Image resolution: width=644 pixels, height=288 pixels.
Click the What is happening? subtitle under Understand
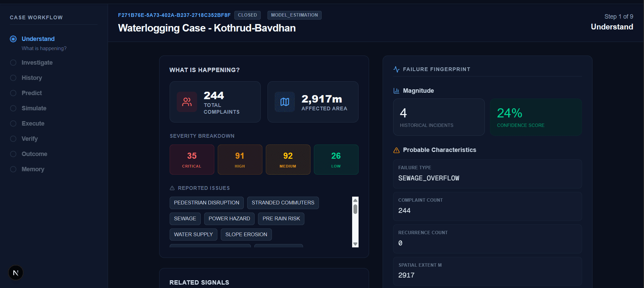coord(44,48)
